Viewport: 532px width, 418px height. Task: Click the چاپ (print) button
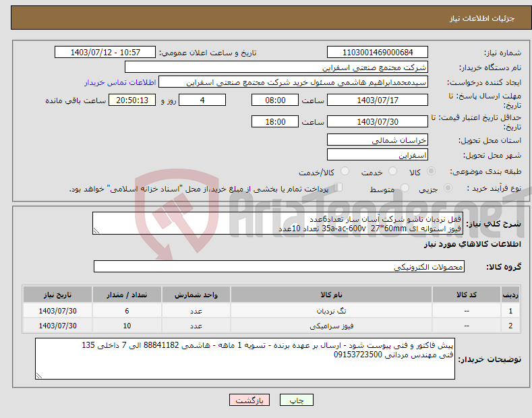click(296, 400)
